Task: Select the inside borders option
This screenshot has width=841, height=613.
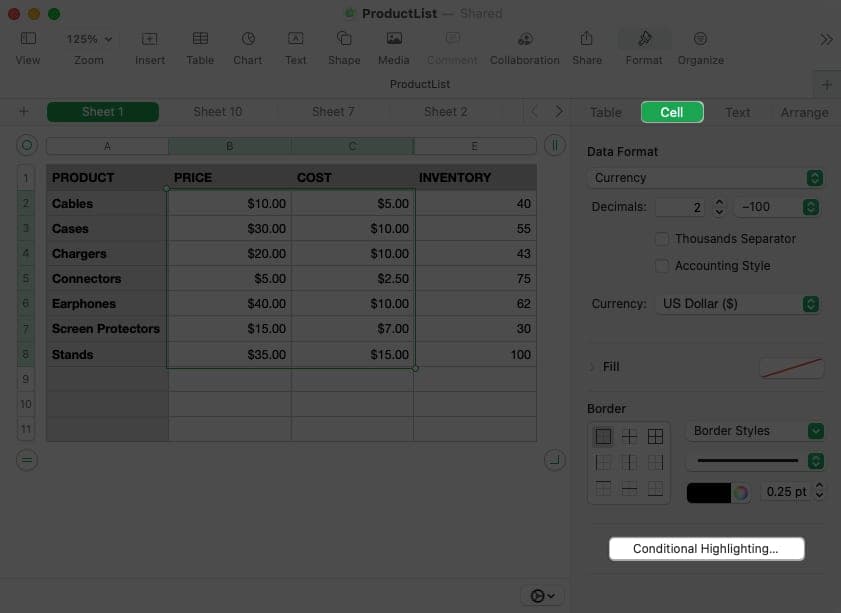Action: pos(629,437)
